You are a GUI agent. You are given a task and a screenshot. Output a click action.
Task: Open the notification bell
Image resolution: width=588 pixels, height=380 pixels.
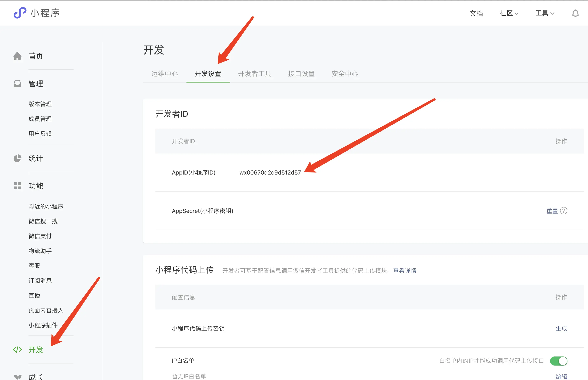click(575, 13)
